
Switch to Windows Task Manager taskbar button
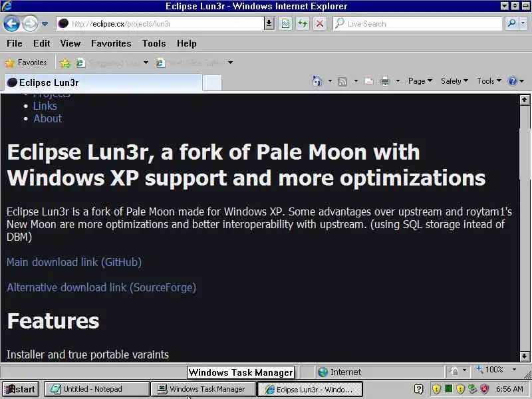203,389
